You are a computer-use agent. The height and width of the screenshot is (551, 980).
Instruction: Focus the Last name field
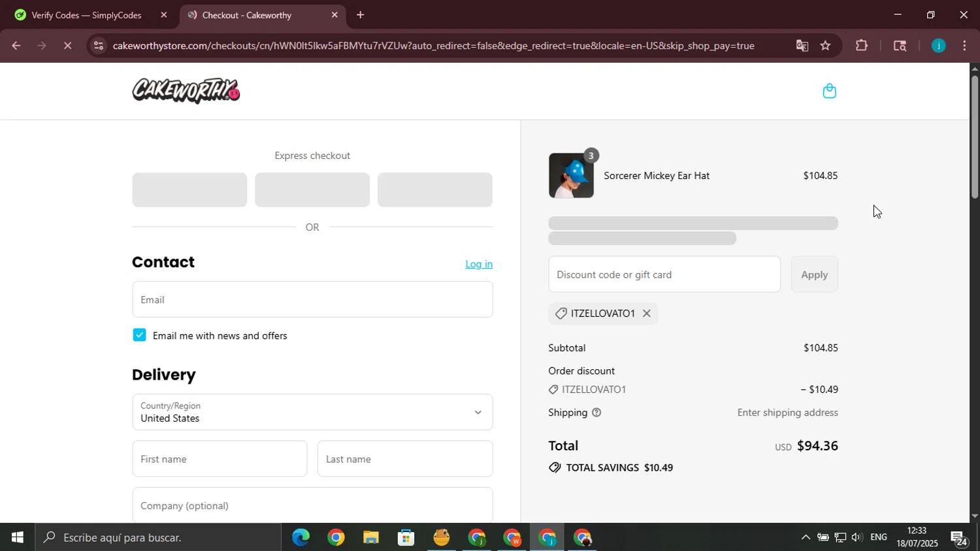(405, 459)
